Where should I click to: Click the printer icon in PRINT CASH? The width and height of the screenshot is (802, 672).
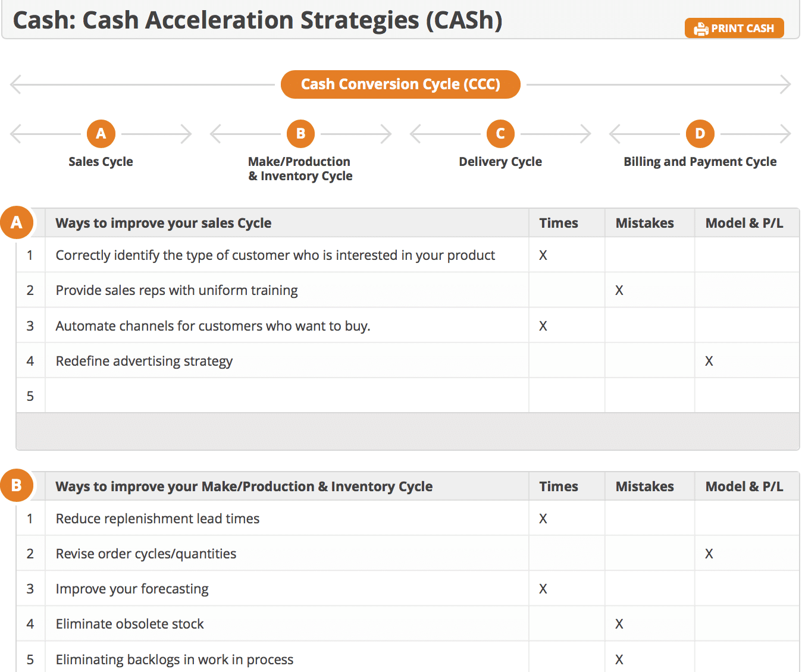point(701,29)
